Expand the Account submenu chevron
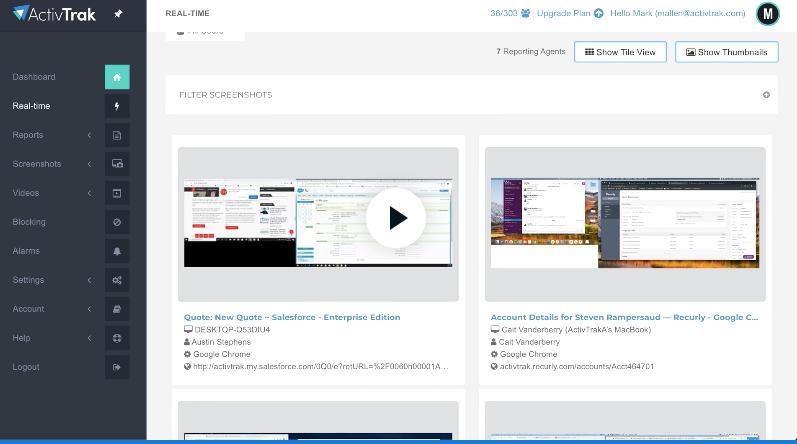Screen dimensions: 797x444 [89, 309]
